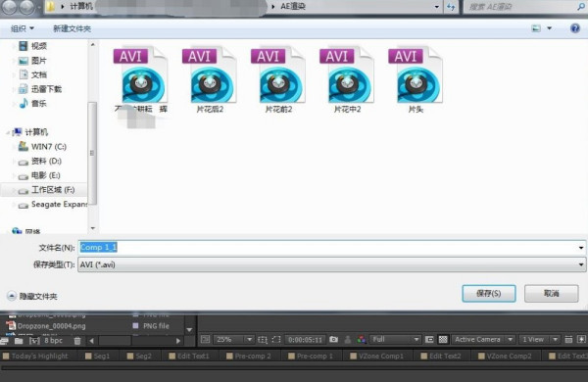Screen dimensions: 588x382
Task: Click AE渲染 in the address path
Action: (x=293, y=7)
